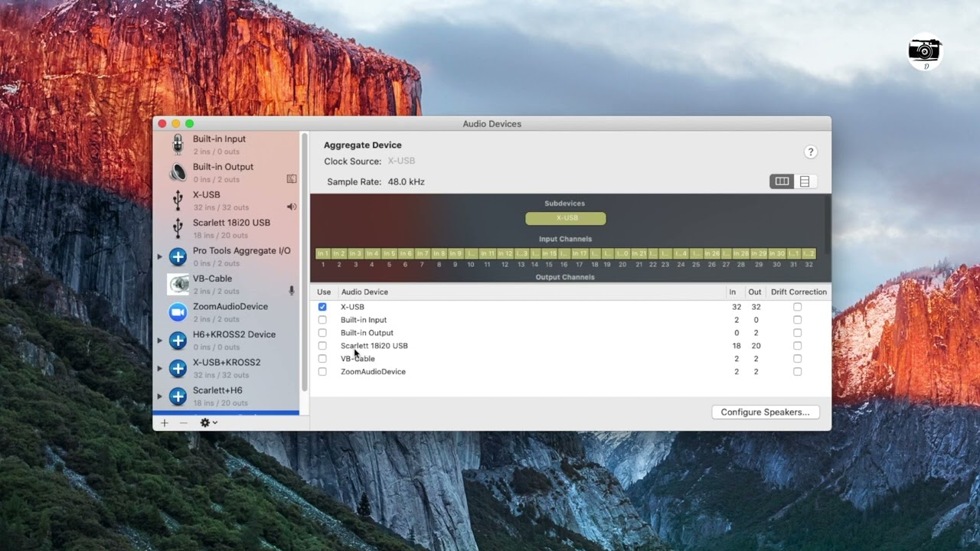Uncheck Use for X-USB
This screenshot has width=980, height=551.
click(322, 307)
